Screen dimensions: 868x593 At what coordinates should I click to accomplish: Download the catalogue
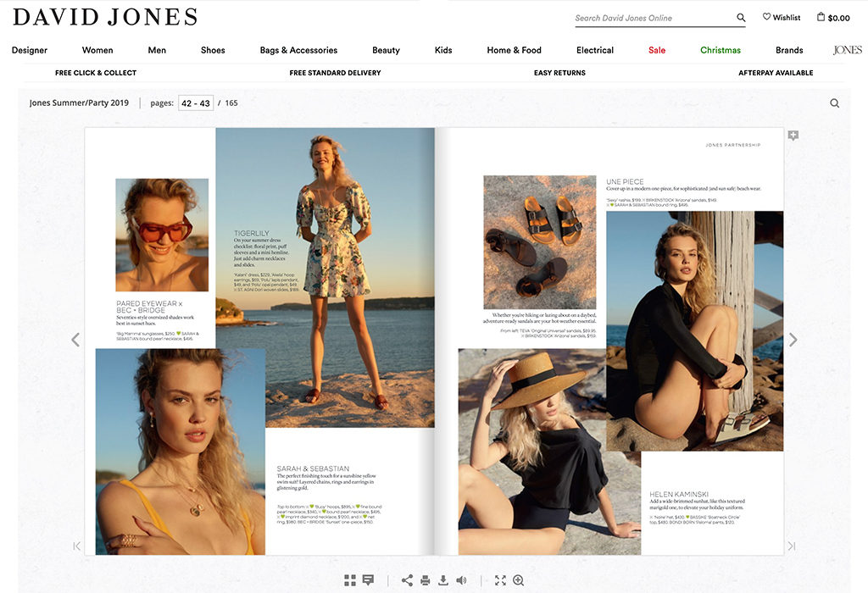tap(442, 579)
